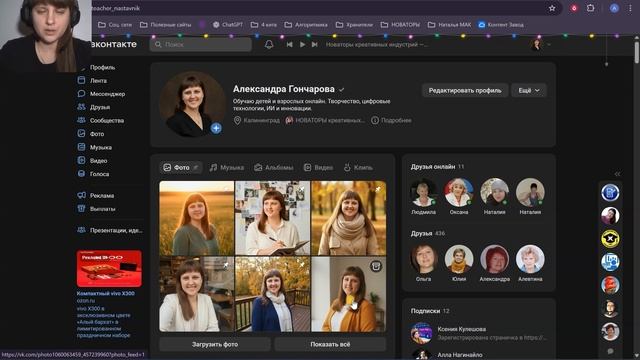The height and width of the screenshot is (360, 640).
Task: Open photo of woman in white jacket
Action: pyautogui.click(x=196, y=294)
